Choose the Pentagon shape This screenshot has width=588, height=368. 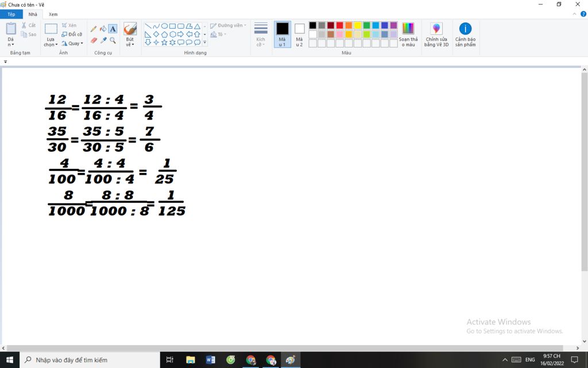[164, 34]
